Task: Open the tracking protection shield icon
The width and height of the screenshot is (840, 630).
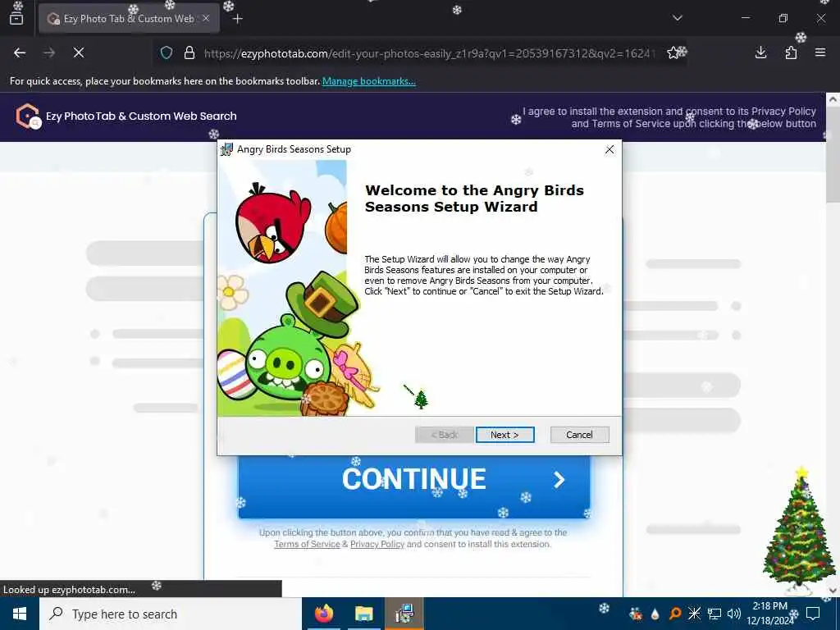Action: tap(167, 52)
